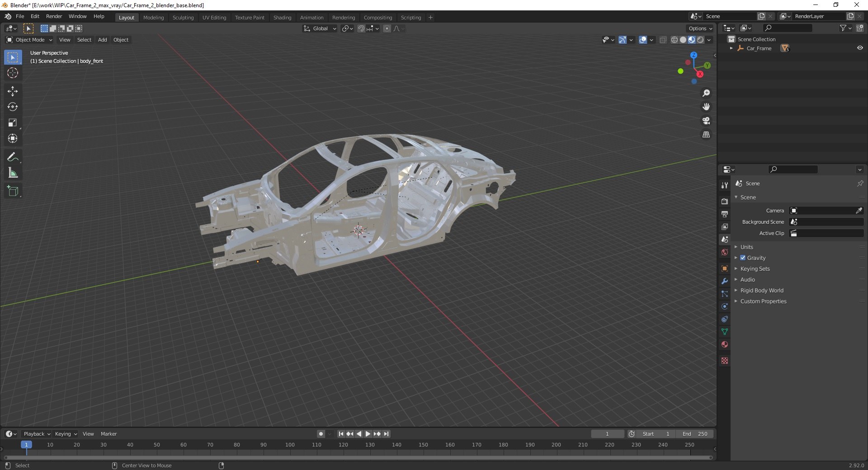Toggle X-ray display mode
This screenshot has height=470, width=868.
tap(663, 40)
